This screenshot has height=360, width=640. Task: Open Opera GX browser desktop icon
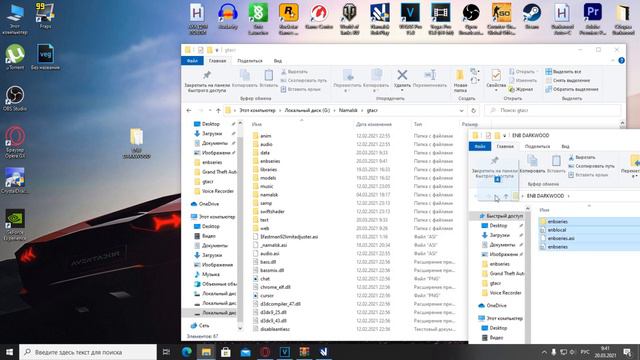[x=15, y=142]
